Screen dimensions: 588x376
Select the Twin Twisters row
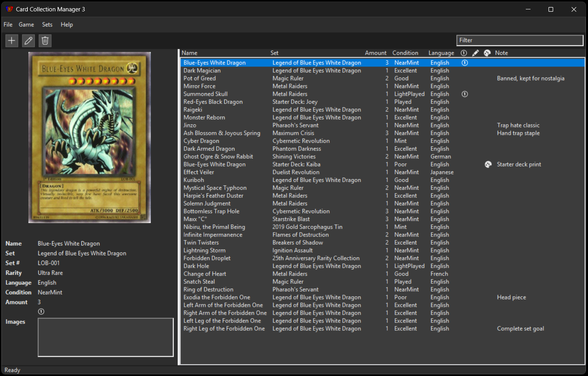(383, 242)
